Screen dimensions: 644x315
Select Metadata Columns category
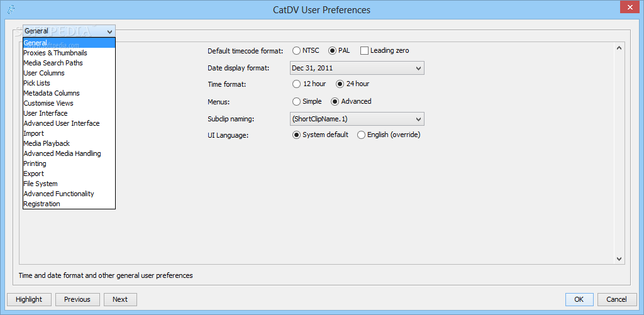click(69, 93)
